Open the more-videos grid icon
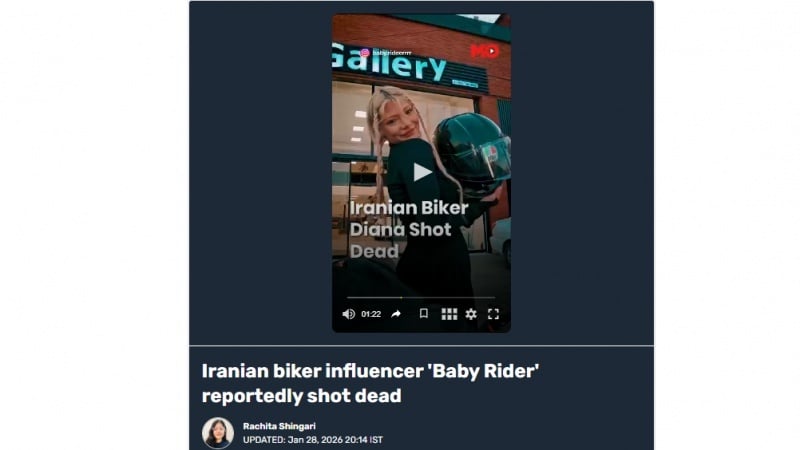This screenshot has width=800, height=450. point(449,314)
